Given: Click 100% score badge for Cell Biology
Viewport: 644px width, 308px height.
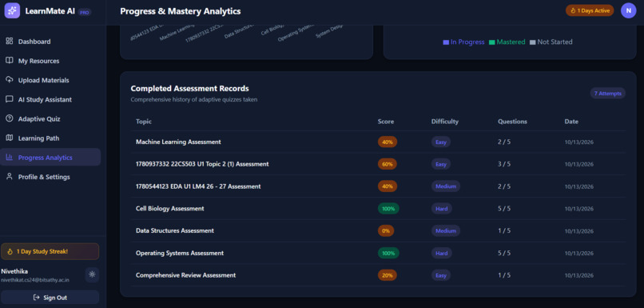Looking at the screenshot, I should tap(388, 209).
